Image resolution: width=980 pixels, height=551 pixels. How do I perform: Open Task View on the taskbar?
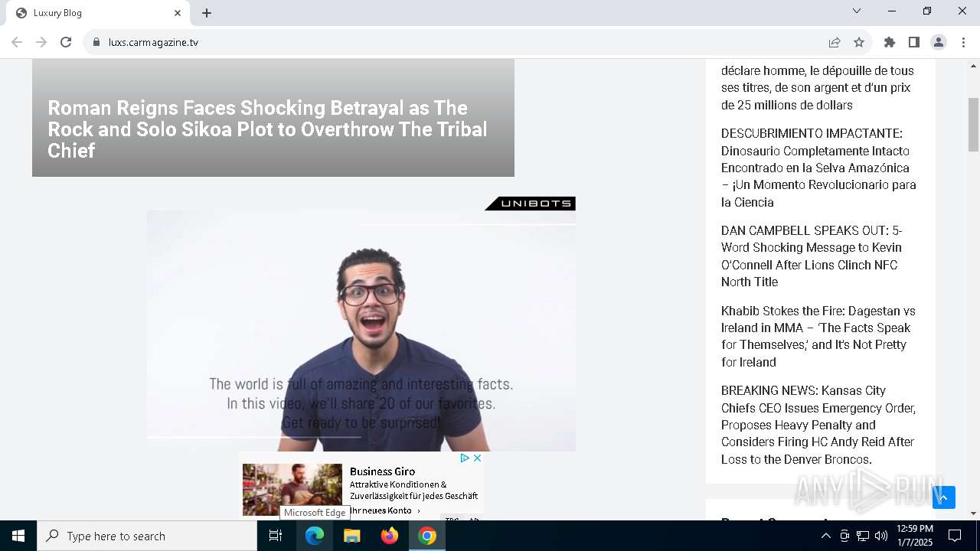tap(276, 536)
